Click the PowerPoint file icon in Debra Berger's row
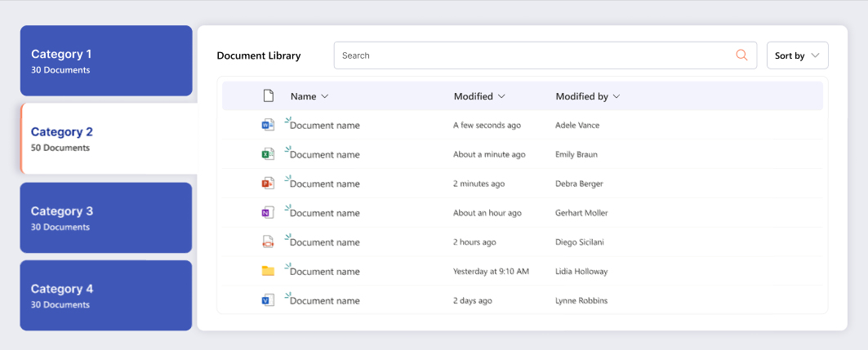The width and height of the screenshot is (868, 350). point(267,184)
